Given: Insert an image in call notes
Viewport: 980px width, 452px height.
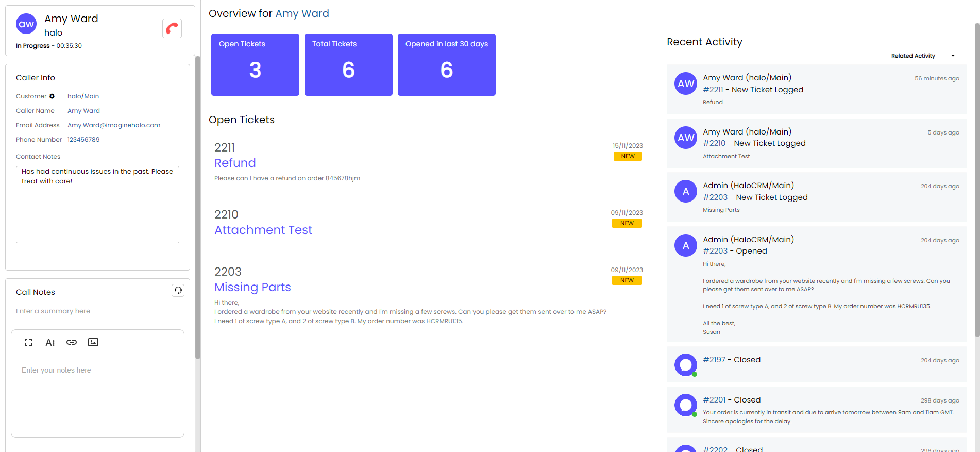Looking at the screenshot, I should pyautogui.click(x=93, y=342).
